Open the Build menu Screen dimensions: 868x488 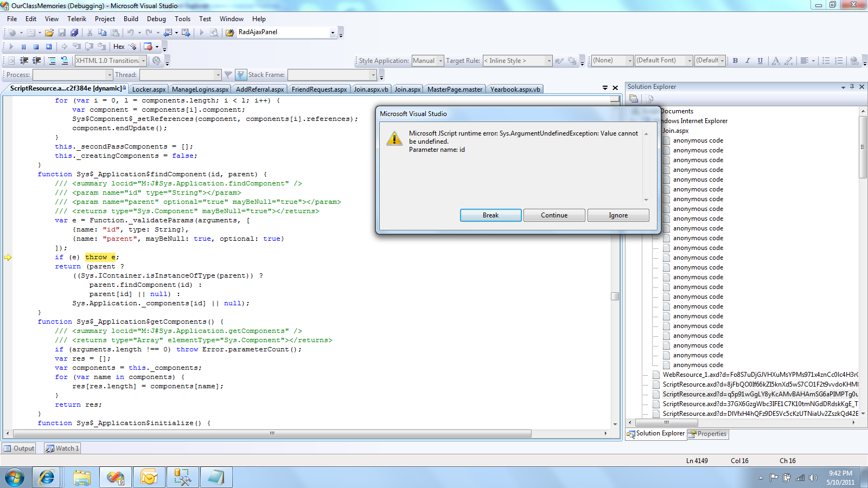(131, 19)
